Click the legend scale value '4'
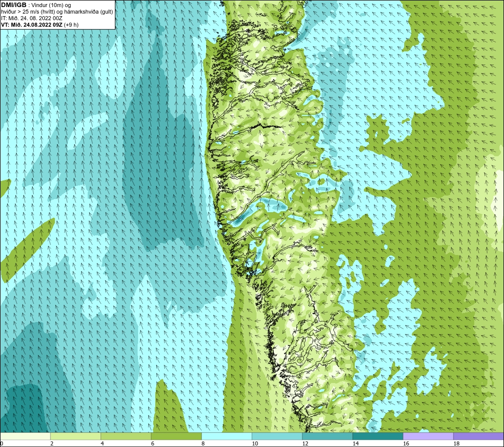This screenshot has width=504, height=447. (x=102, y=443)
